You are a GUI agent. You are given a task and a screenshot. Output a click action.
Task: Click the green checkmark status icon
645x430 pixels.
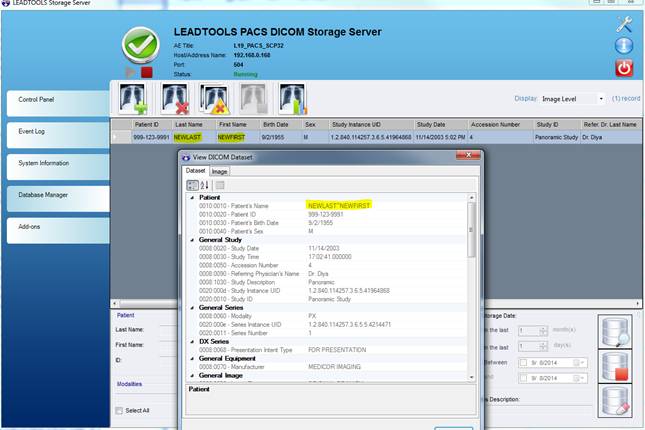[141, 45]
